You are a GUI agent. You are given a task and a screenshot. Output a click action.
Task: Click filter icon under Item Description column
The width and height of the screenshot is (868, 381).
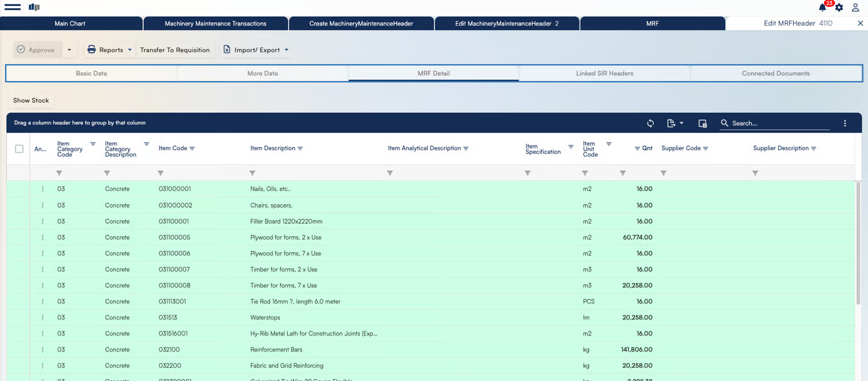point(252,173)
